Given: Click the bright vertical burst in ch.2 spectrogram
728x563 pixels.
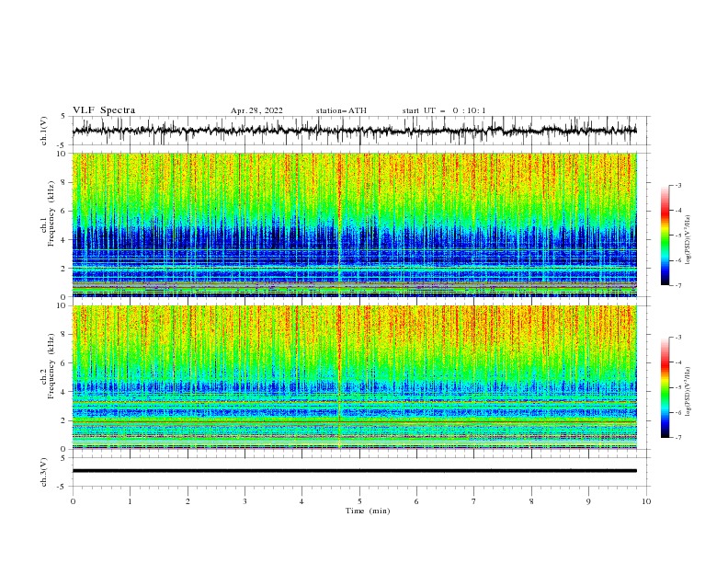Looking at the screenshot, I should [339, 377].
